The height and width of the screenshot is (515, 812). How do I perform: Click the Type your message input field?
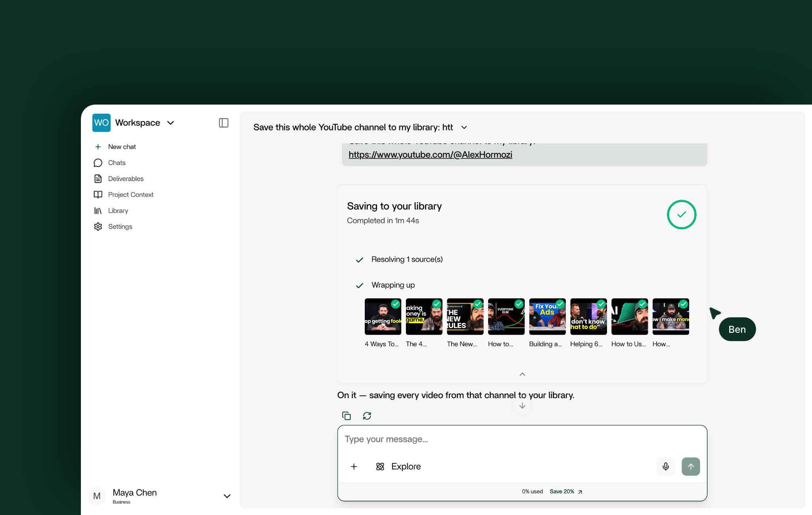pyautogui.click(x=522, y=439)
